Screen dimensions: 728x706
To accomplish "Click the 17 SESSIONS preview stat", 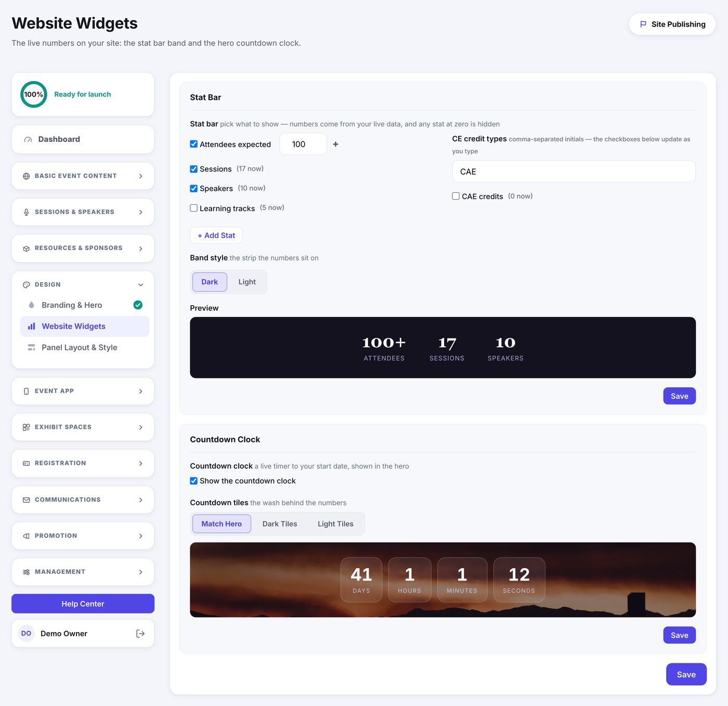I will pos(447,348).
